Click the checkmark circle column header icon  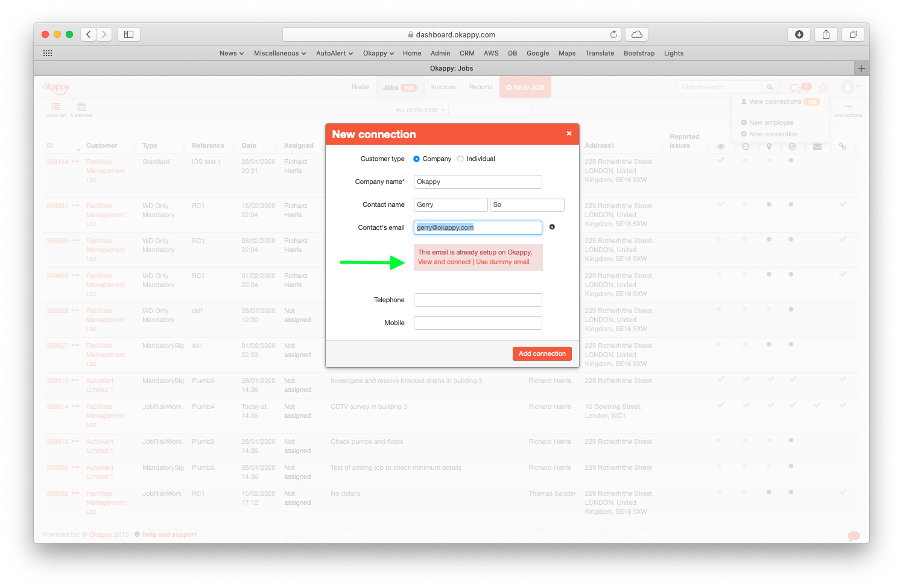tap(792, 147)
